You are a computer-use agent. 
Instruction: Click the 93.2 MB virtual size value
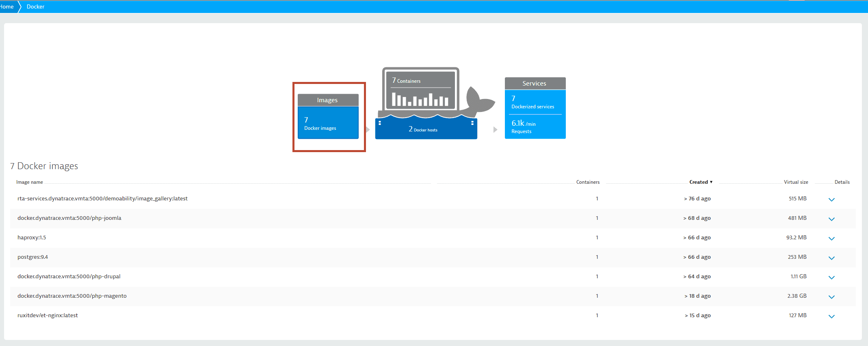click(797, 237)
